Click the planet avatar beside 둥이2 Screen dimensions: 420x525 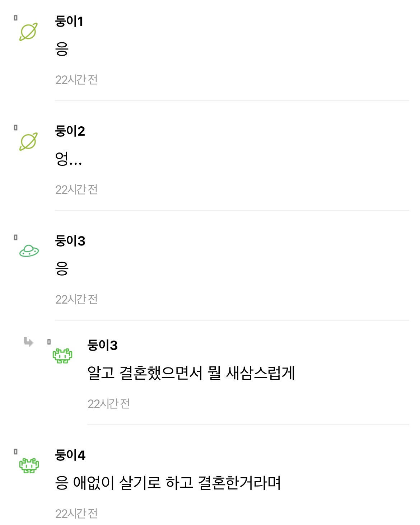click(x=28, y=142)
